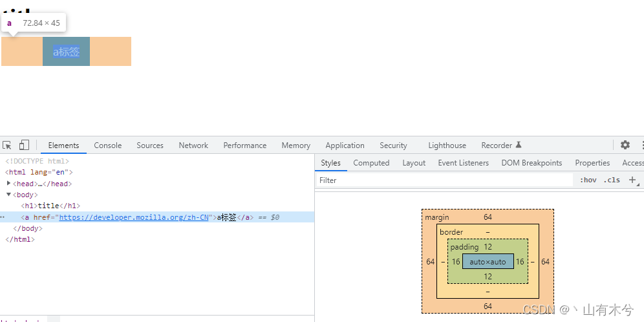
Task: Click the three-dot actions beside selected node
Action: (3, 217)
